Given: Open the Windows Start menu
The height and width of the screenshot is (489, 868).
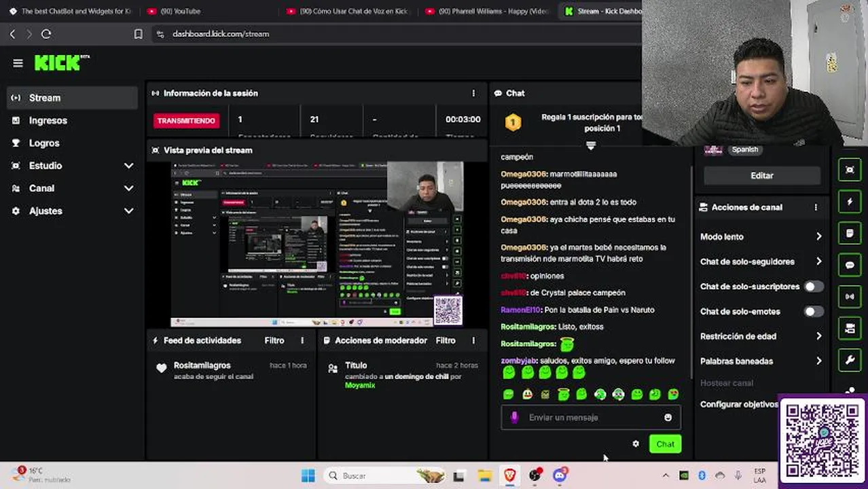Looking at the screenshot, I should pos(308,475).
